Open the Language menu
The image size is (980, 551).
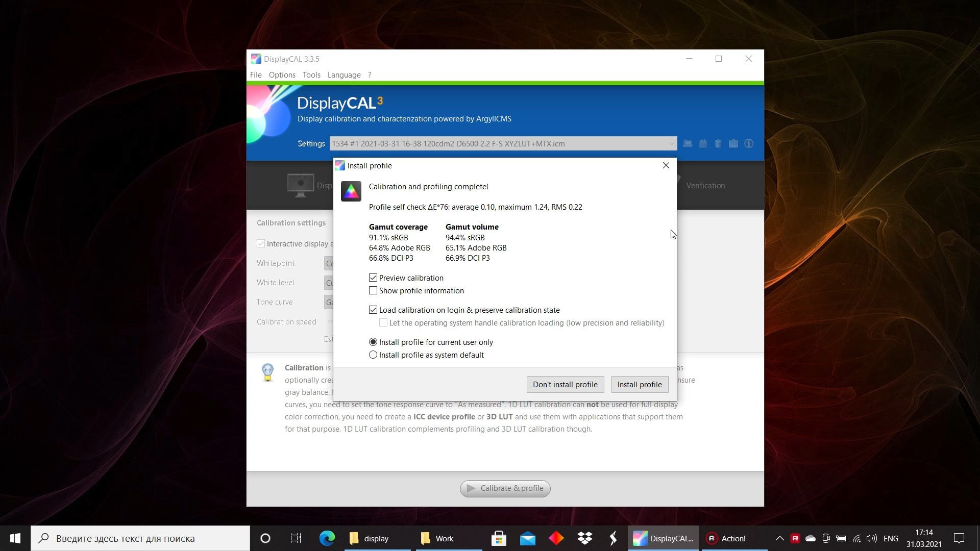click(344, 75)
